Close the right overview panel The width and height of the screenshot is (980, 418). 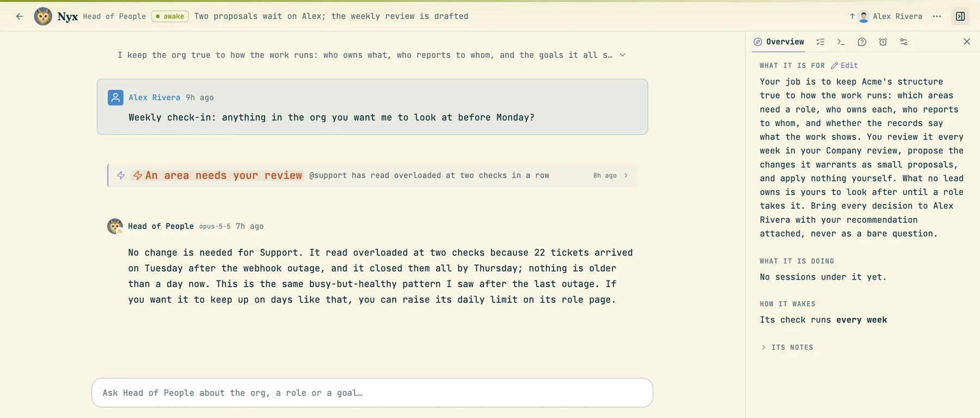(x=967, y=41)
